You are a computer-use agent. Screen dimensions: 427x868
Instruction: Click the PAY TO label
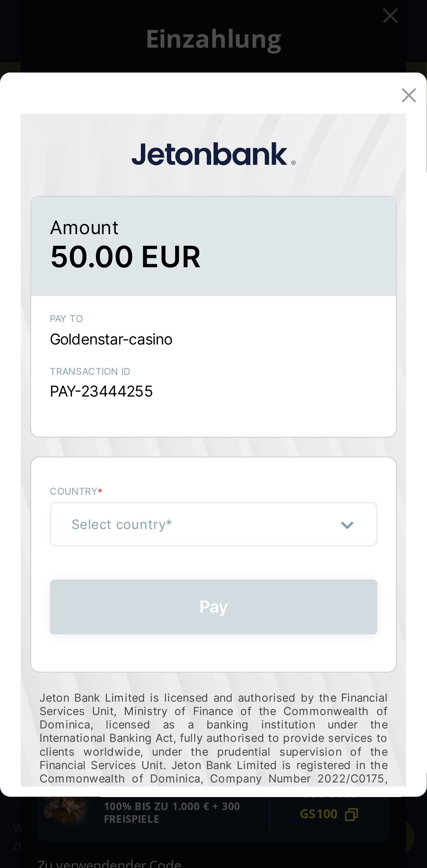point(66,319)
